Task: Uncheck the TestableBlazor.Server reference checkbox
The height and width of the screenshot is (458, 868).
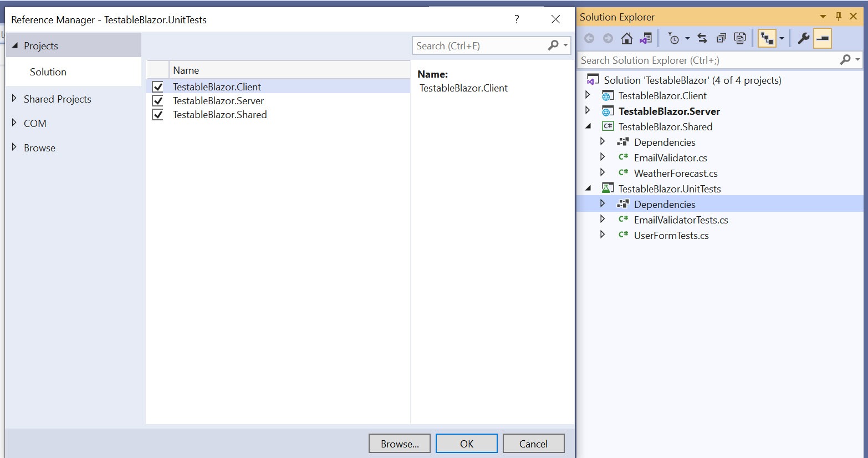Action: [158, 100]
